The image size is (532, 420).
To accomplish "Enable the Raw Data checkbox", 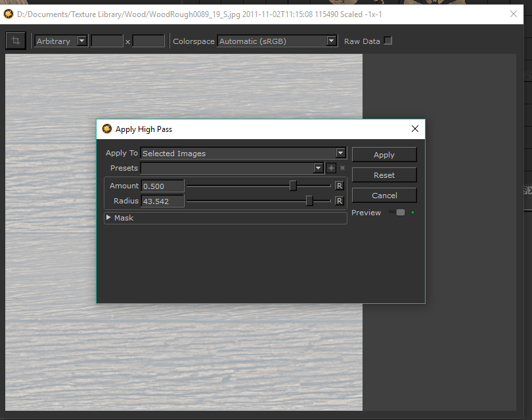I will 388,41.
